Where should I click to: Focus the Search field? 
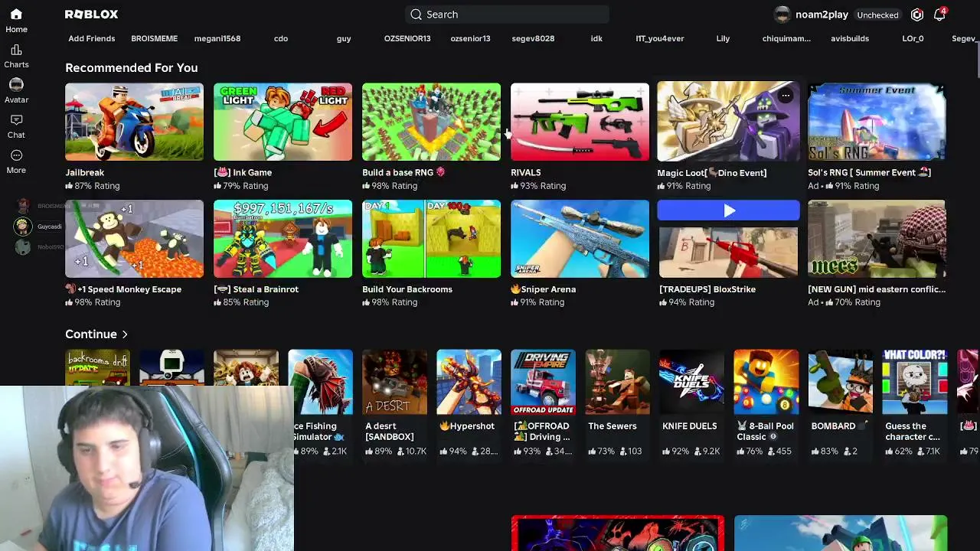508,15
